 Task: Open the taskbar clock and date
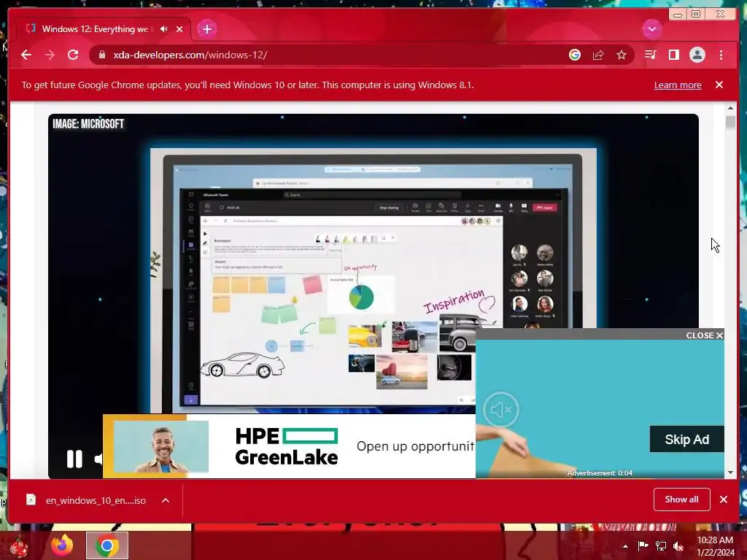(x=716, y=545)
